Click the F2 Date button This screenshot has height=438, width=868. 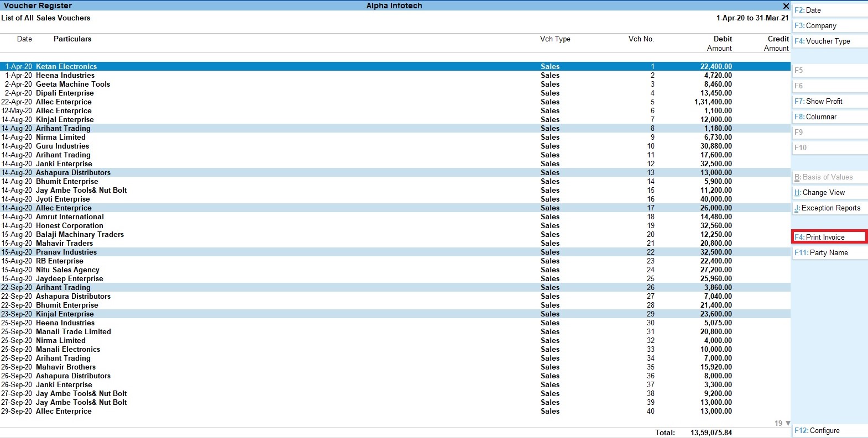pos(829,10)
